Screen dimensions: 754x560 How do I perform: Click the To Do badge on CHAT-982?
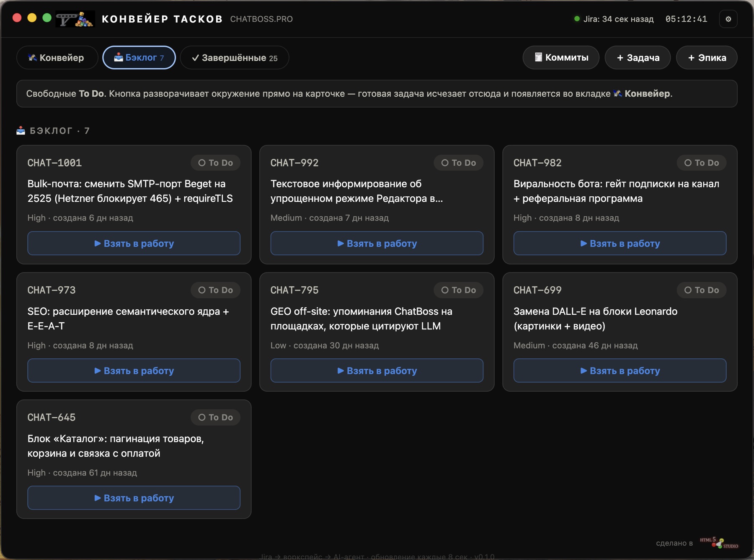pos(701,163)
